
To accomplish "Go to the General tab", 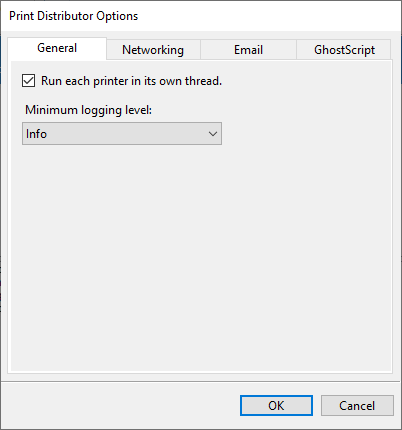I will pyautogui.click(x=57, y=48).
